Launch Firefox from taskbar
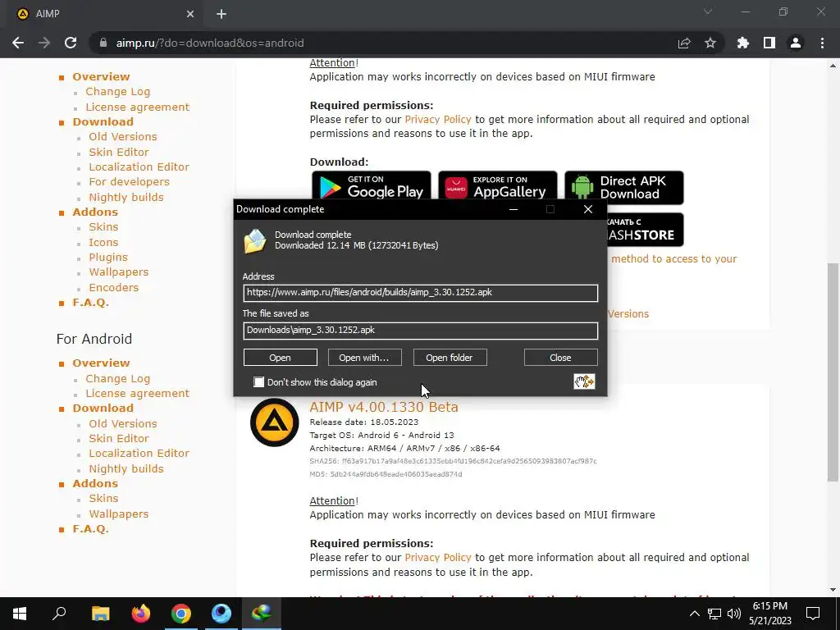This screenshot has height=630, width=840. (x=141, y=614)
